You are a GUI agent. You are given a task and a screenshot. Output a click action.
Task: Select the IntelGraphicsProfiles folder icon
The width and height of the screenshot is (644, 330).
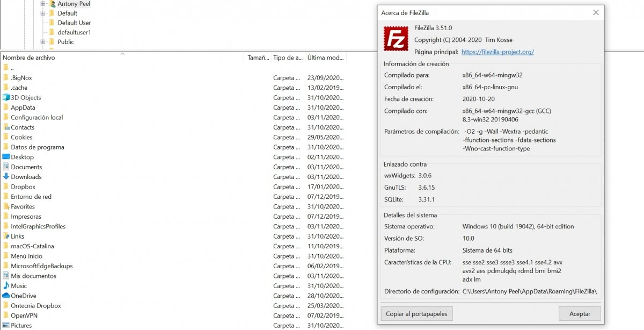tap(6, 226)
